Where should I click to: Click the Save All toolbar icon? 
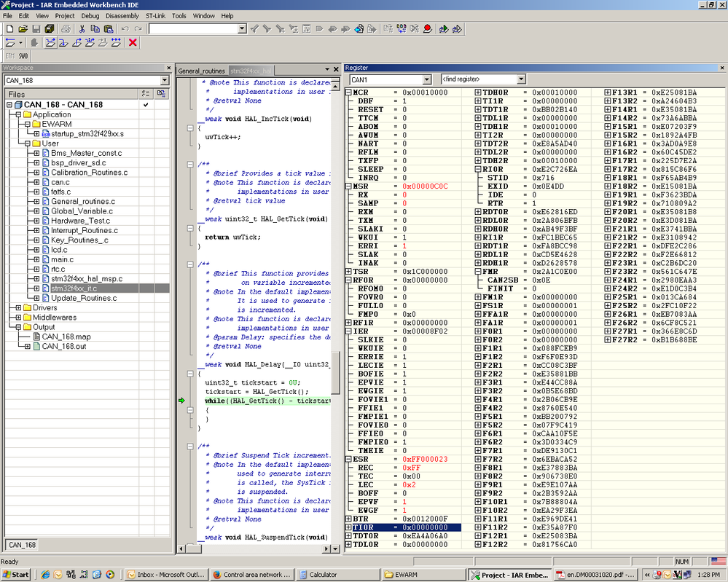coord(50,29)
